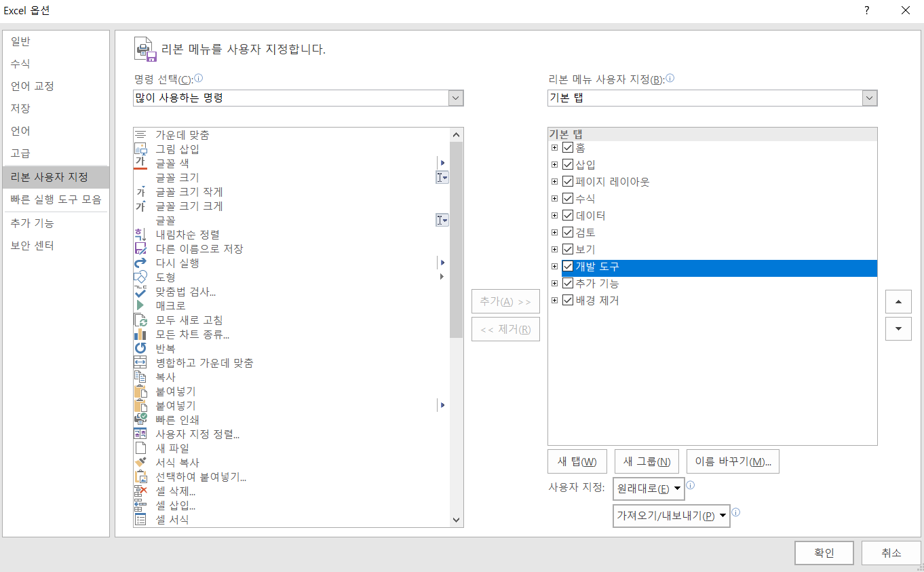Toggle the 삽입 tab checkbox
924x572 pixels.
568,164
